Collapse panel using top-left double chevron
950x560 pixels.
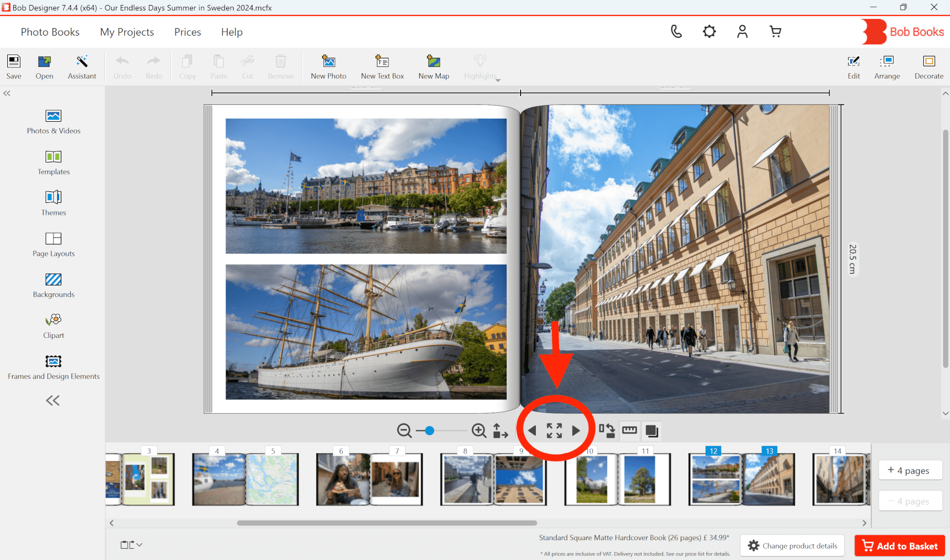click(7, 93)
